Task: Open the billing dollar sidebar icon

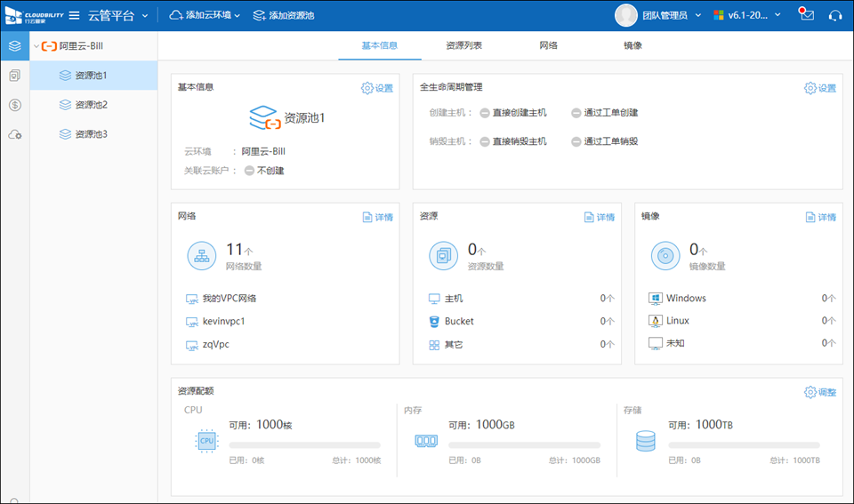Action: (14, 105)
